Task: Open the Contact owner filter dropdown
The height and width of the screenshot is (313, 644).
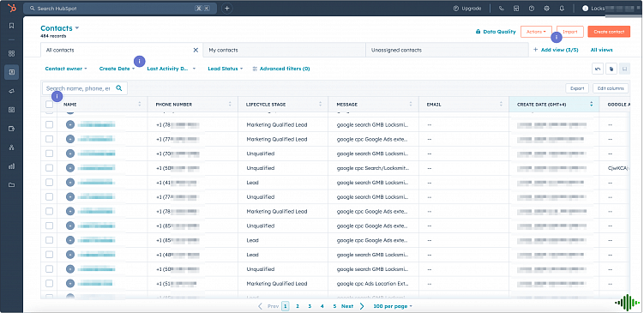Action: coord(66,69)
